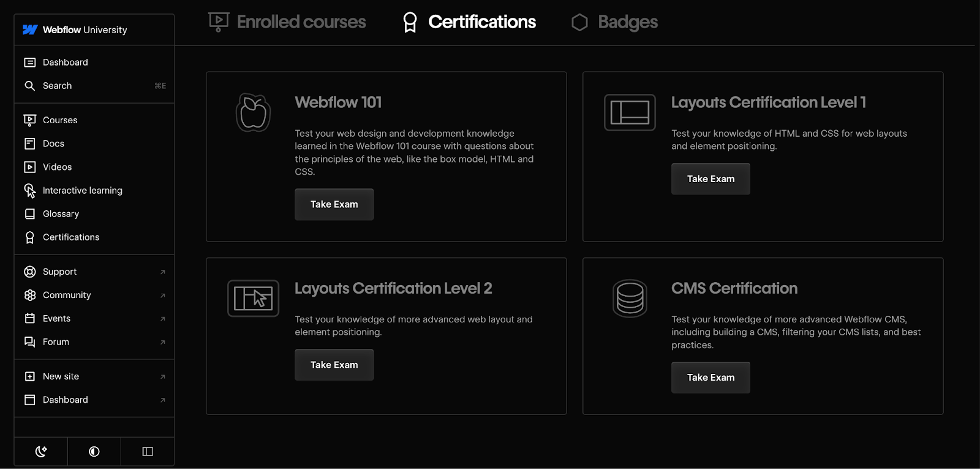Viewport: 980px width, 469px height.
Task: Open Interactive learning section
Action: (x=82, y=191)
